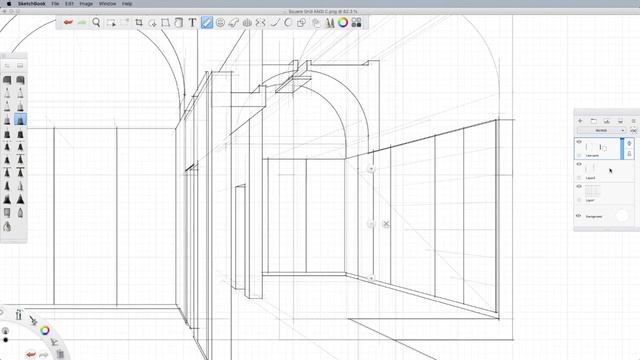This screenshot has height=360, width=640.
Task: Select the Crop tool
Action: pyautogui.click(x=139, y=22)
